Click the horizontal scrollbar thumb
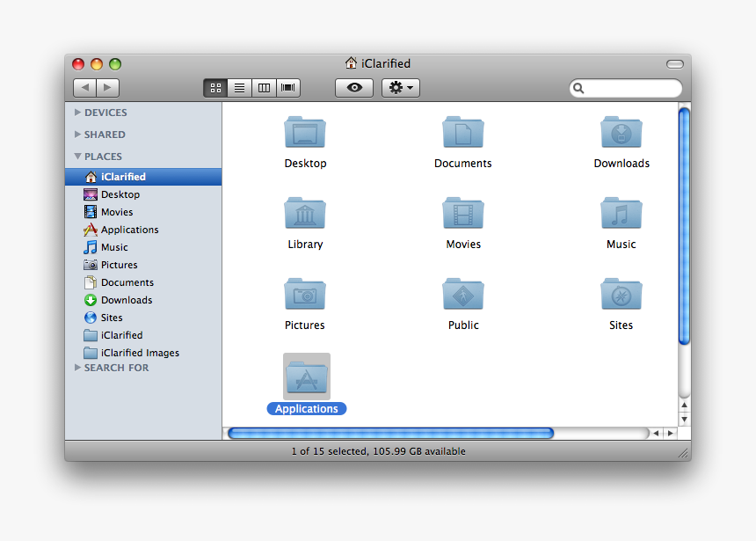The image size is (756, 541). [x=390, y=433]
